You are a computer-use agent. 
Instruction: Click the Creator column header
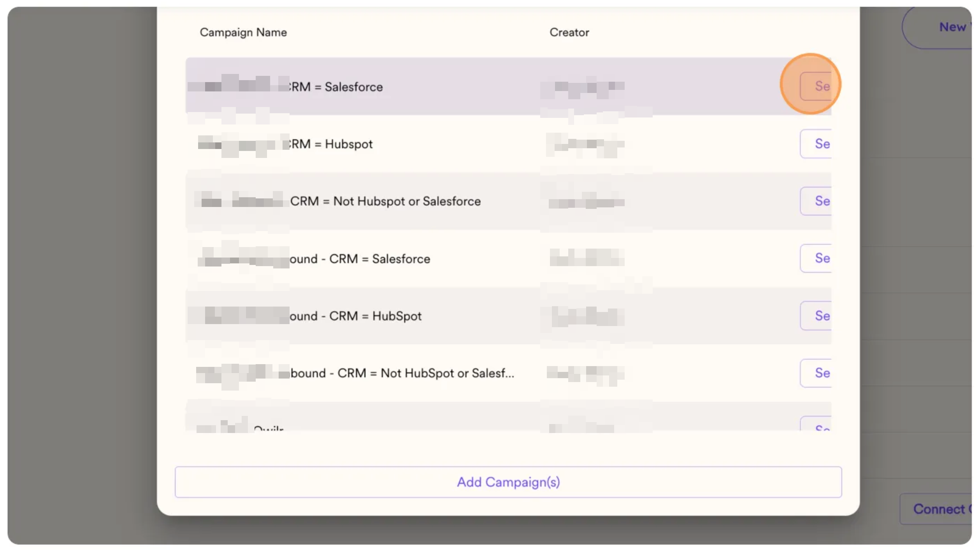[x=569, y=32]
